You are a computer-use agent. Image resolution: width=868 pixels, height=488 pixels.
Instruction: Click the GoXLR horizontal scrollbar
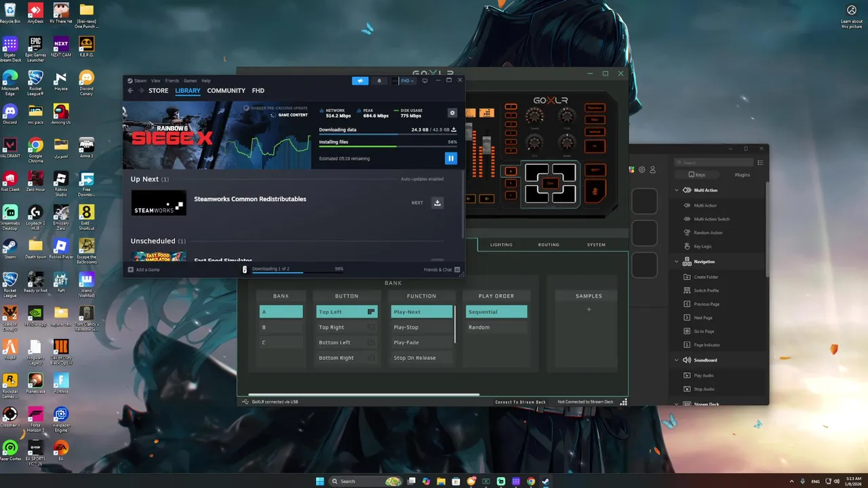pos(364,394)
